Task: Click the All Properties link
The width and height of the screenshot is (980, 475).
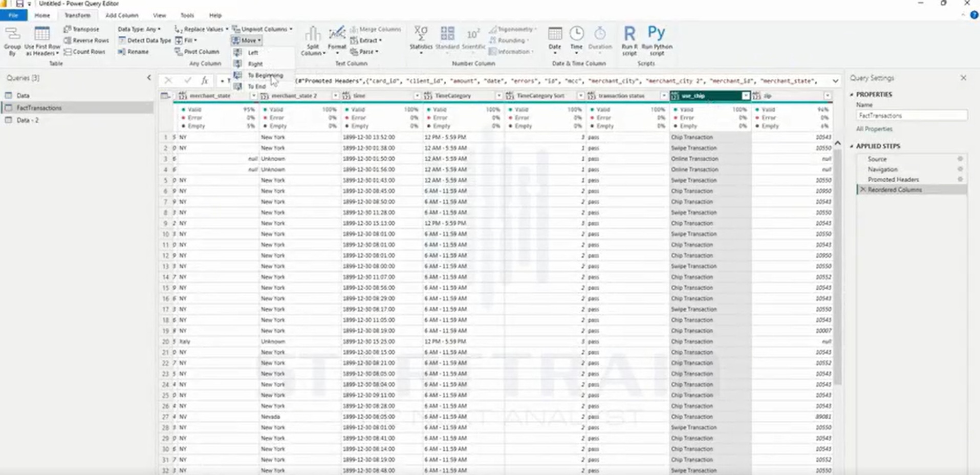Action: click(x=874, y=129)
